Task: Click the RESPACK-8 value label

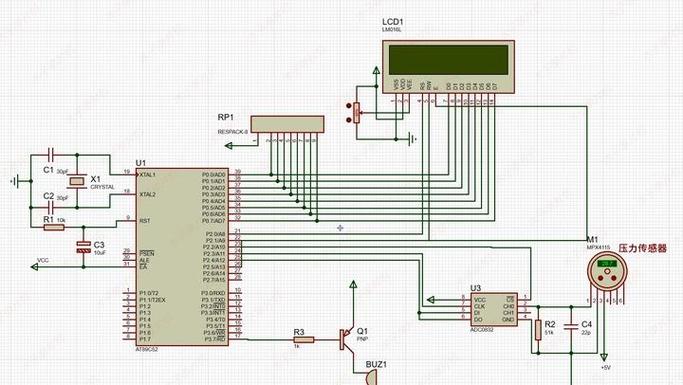Action: [233, 132]
